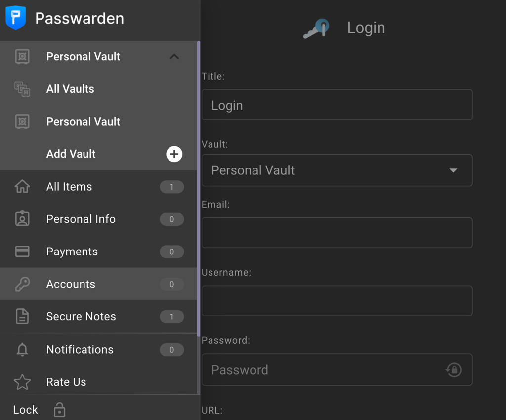This screenshot has width=506, height=420.
Task: Open Personal Info category
Action: [98, 219]
